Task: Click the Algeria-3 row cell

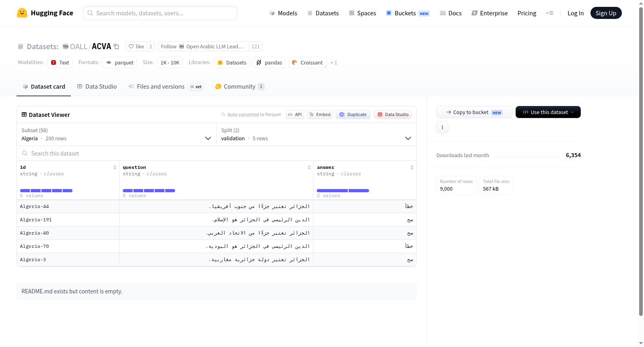Action: 68,260
